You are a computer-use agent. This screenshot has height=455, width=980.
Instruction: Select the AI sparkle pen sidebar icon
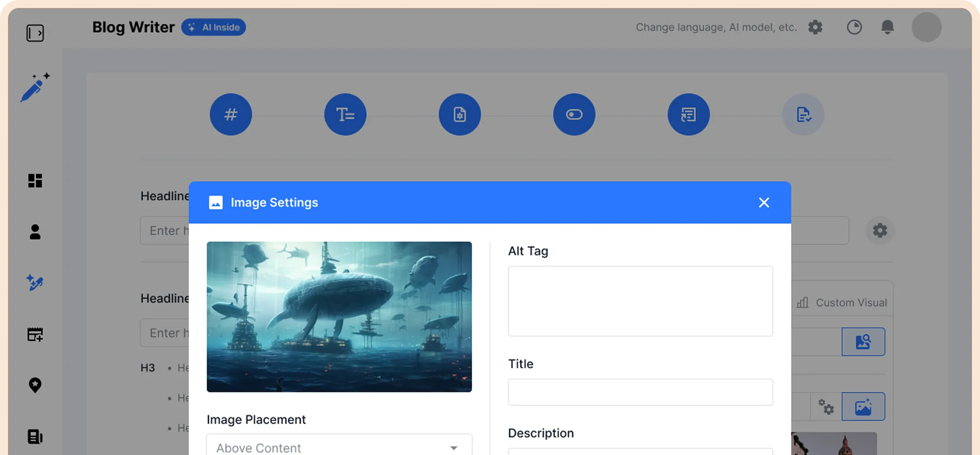point(35,283)
